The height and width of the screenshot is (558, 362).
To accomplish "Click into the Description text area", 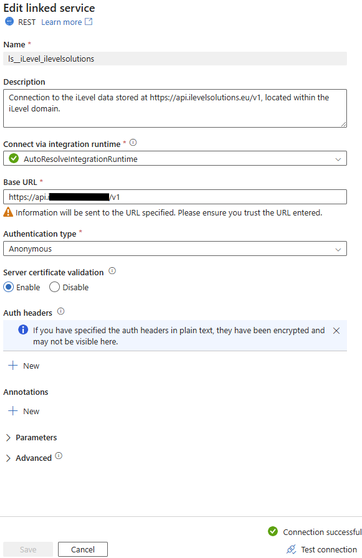I will tap(175, 109).
